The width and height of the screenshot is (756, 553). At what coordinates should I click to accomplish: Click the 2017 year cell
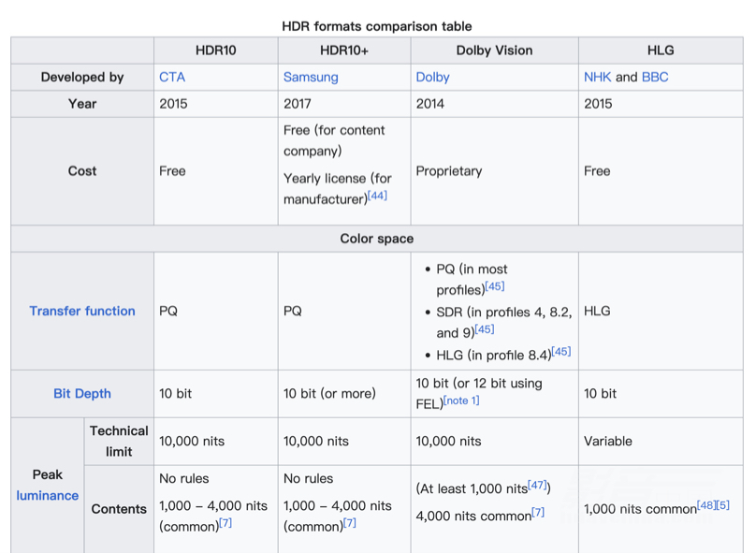click(x=344, y=104)
